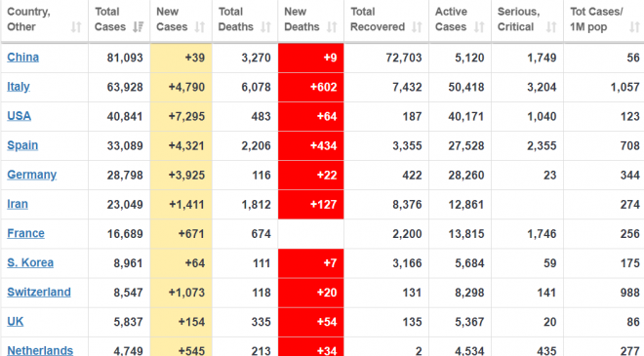Sort by Total Recovered arrows icon
The height and width of the screenshot is (356, 644).
tap(417, 27)
